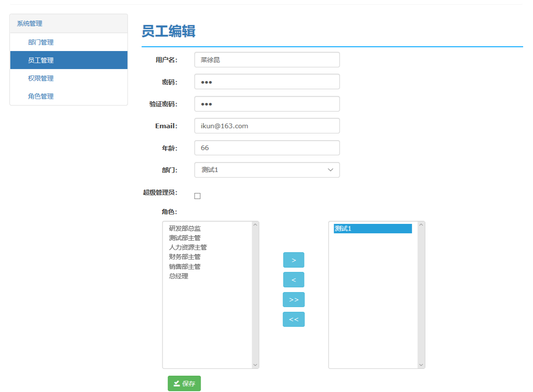Open the 部门管理 sidebar menu item
This screenshot has width=533, height=392.
[41, 42]
